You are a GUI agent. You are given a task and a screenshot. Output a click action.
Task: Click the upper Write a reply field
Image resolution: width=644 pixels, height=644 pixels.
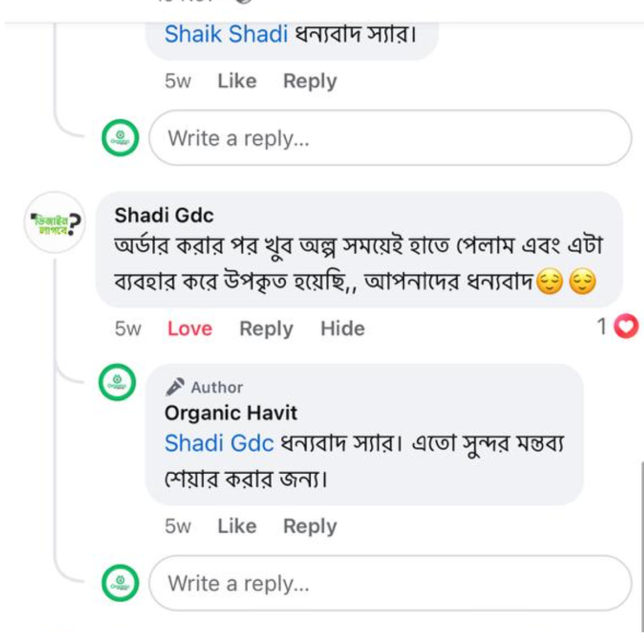pos(390,138)
